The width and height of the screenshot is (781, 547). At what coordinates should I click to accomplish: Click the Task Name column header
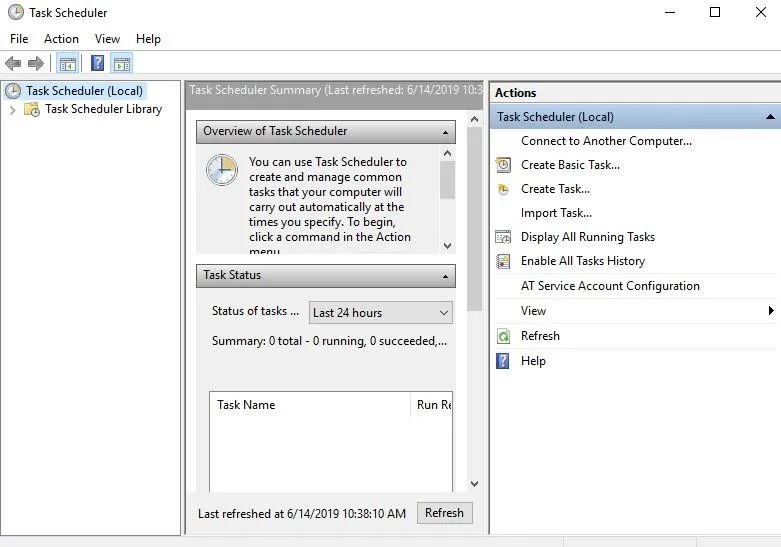(x=246, y=405)
